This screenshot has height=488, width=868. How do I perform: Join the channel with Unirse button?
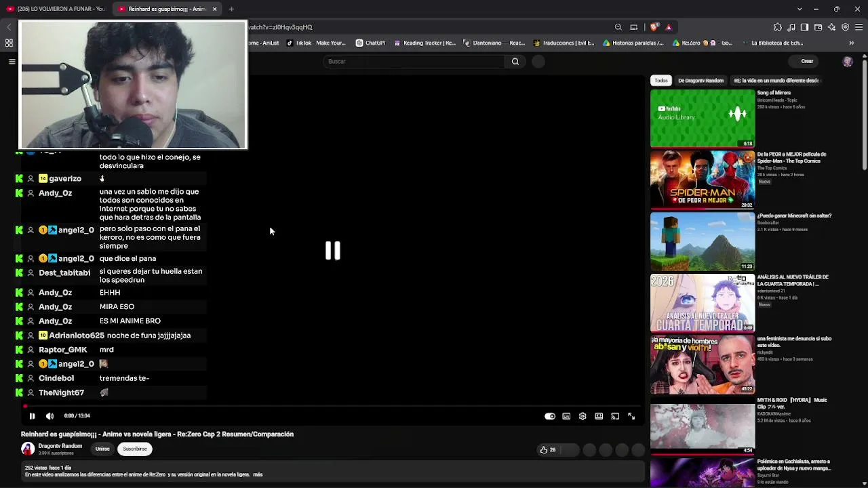point(102,449)
